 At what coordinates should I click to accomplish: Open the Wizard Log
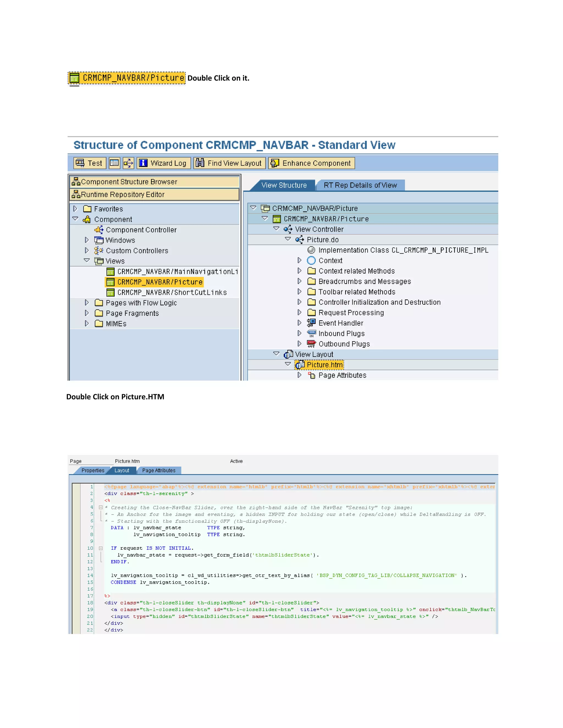[164, 163]
